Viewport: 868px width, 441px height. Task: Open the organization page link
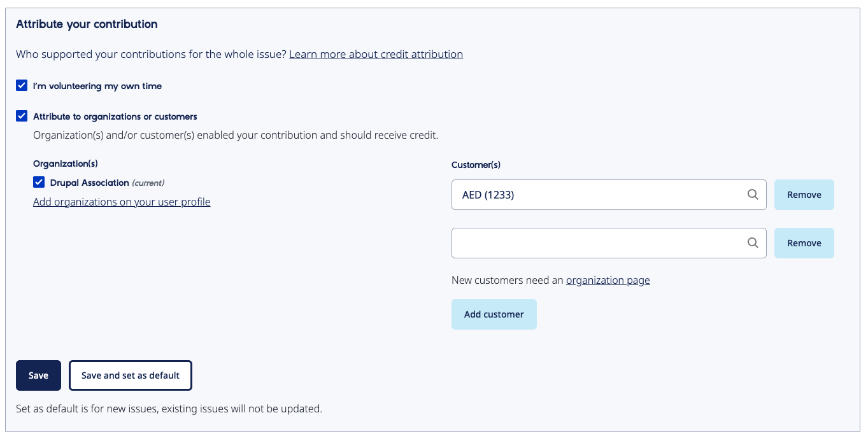[x=608, y=280]
